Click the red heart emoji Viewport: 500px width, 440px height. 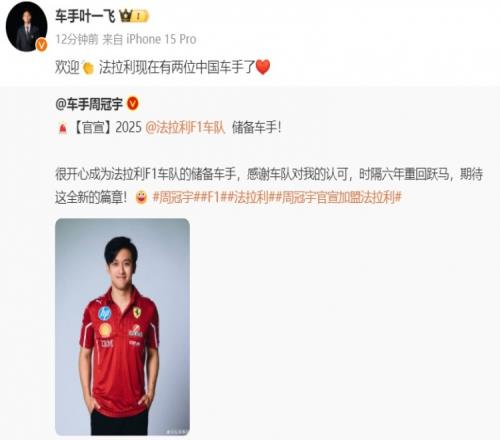coord(263,67)
